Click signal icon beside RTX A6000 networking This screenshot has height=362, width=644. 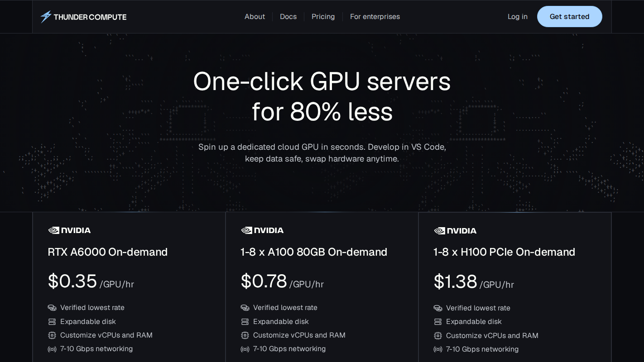(x=52, y=349)
